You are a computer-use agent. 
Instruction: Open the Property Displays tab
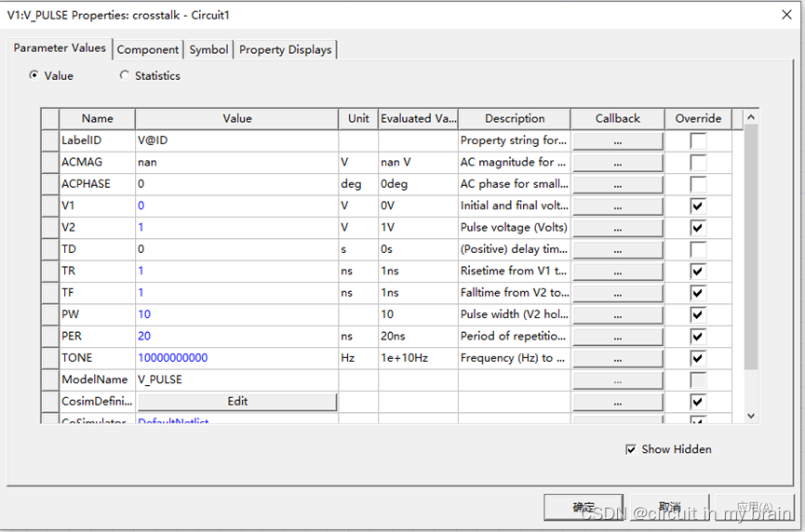coord(285,49)
